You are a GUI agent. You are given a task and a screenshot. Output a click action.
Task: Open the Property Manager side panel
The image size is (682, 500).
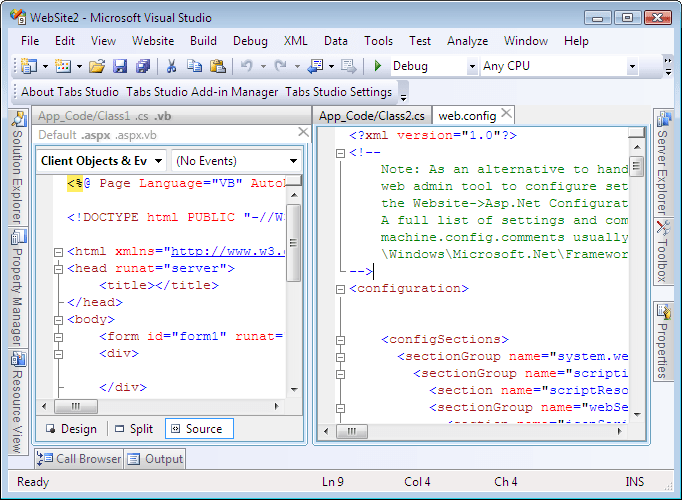[x=18, y=288]
